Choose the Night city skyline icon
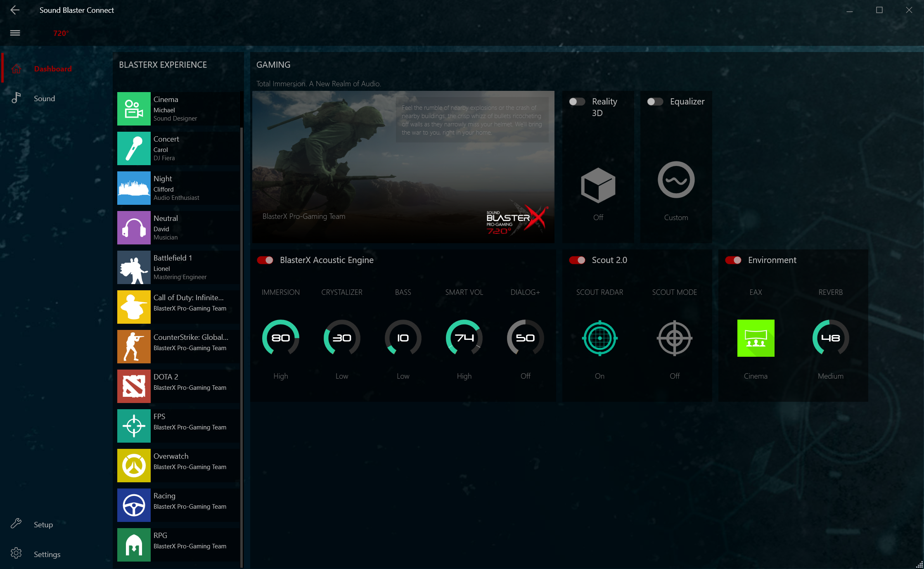This screenshot has height=569, width=924. (x=134, y=188)
